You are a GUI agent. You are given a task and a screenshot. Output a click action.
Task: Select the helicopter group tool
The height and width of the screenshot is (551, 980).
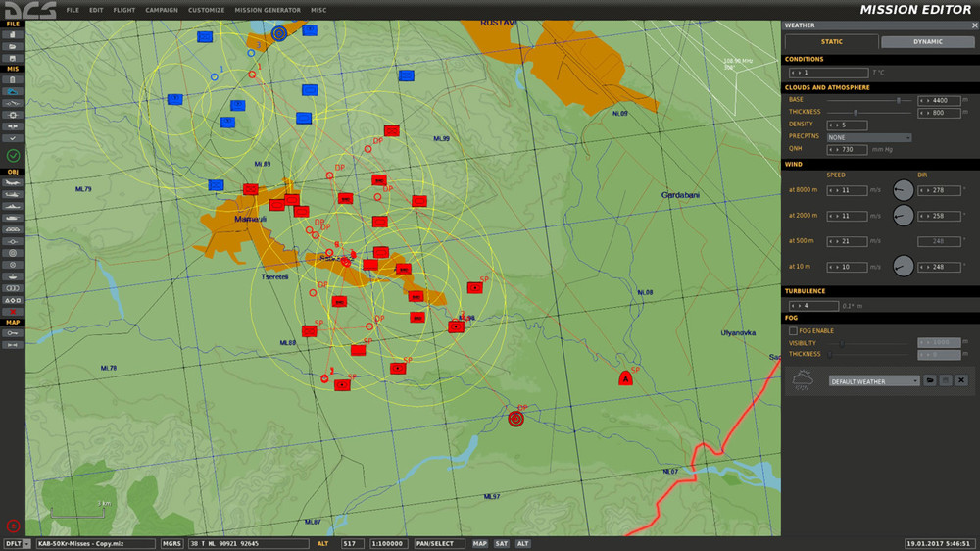(x=13, y=194)
